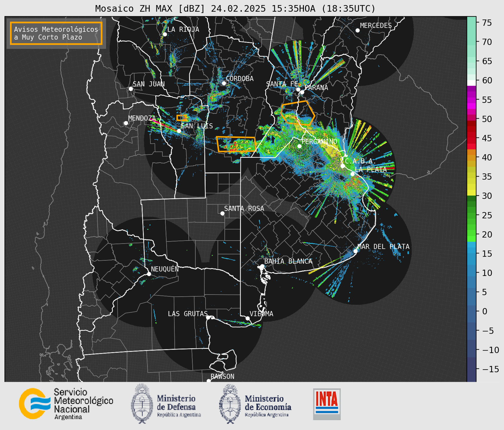504x430 pixels.
Task: Click the small orange warning box north of San Luis
Action: click(182, 118)
